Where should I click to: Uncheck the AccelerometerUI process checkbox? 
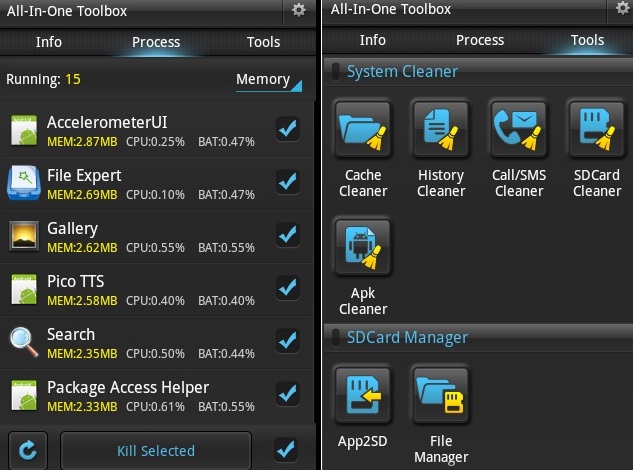coord(288,129)
